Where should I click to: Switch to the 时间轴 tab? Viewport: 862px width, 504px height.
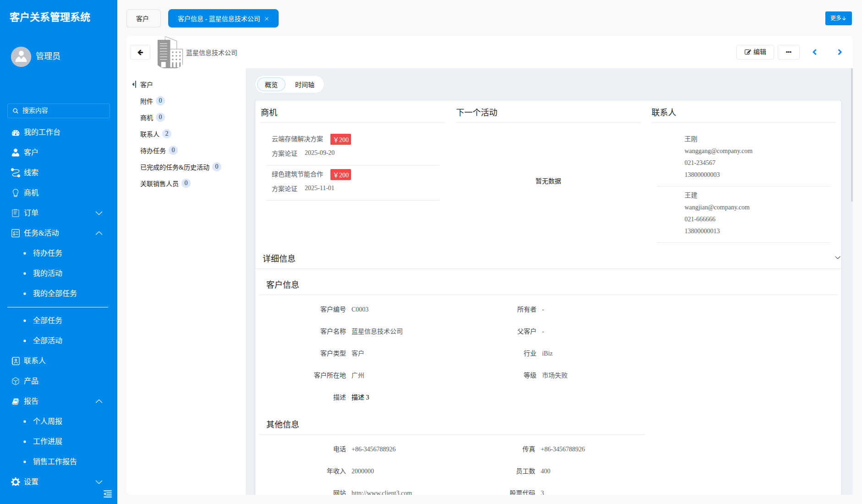coord(304,85)
